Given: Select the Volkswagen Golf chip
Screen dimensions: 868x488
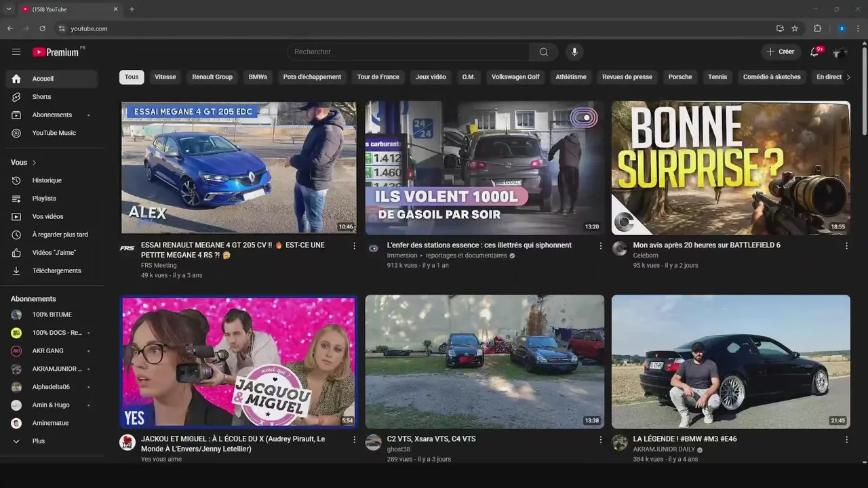Looking at the screenshot, I should click(x=515, y=77).
